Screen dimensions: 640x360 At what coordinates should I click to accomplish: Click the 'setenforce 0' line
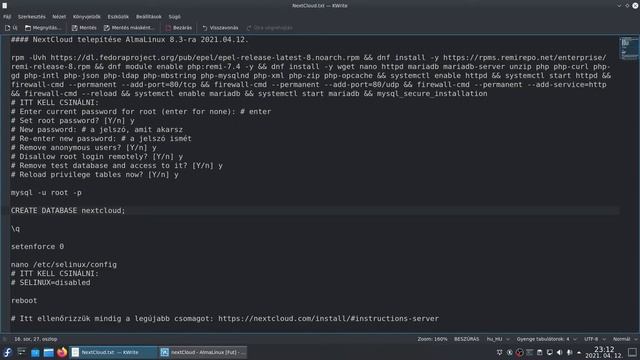(x=38, y=247)
